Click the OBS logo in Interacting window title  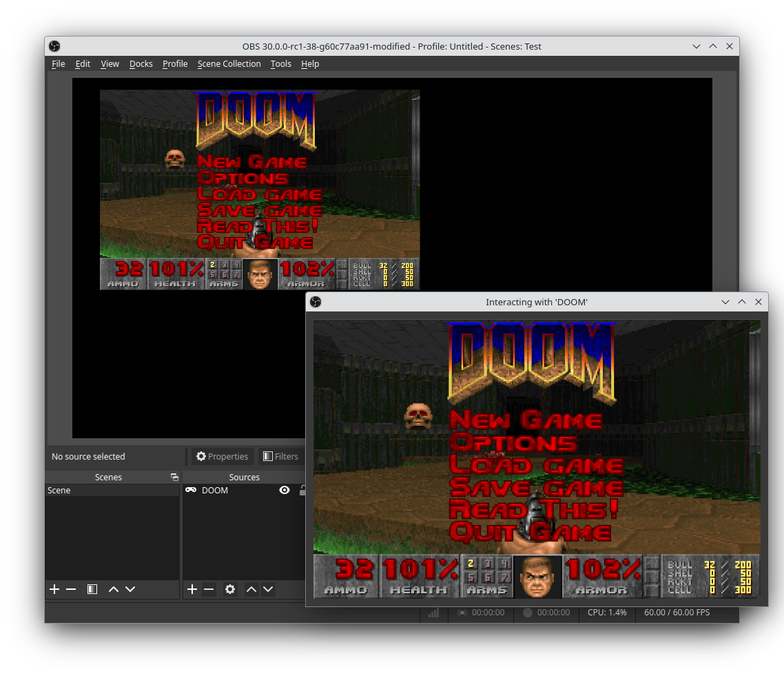click(316, 302)
